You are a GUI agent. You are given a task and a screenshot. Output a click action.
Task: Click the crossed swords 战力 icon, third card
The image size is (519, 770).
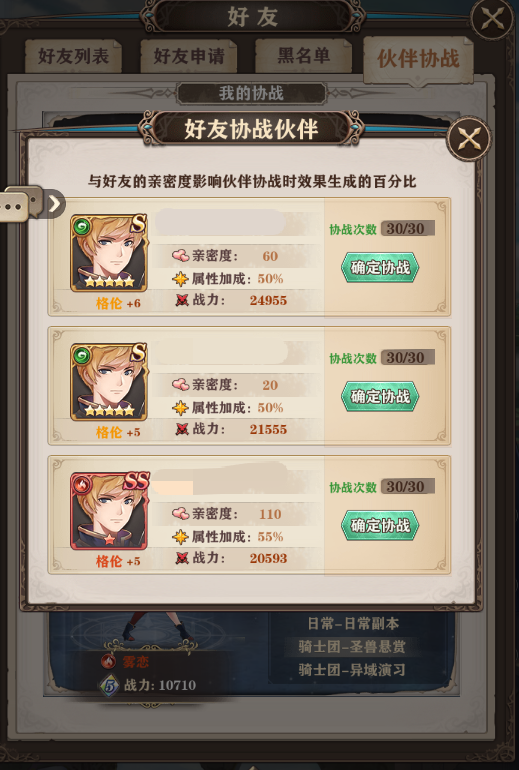click(182, 558)
